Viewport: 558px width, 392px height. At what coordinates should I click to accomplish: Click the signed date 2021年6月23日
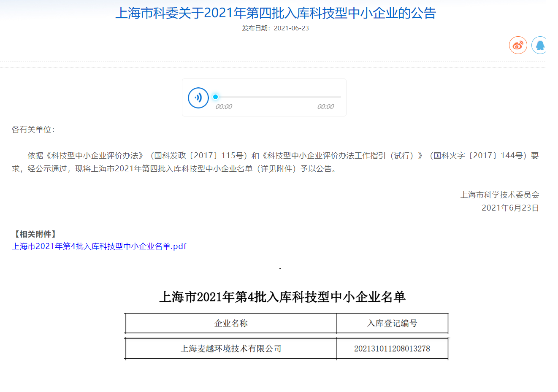(x=510, y=208)
